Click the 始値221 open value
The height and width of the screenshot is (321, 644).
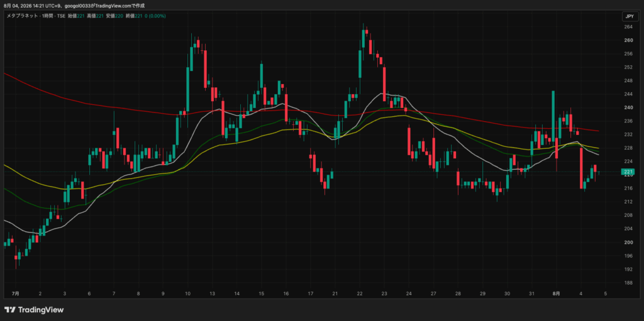click(x=76, y=16)
